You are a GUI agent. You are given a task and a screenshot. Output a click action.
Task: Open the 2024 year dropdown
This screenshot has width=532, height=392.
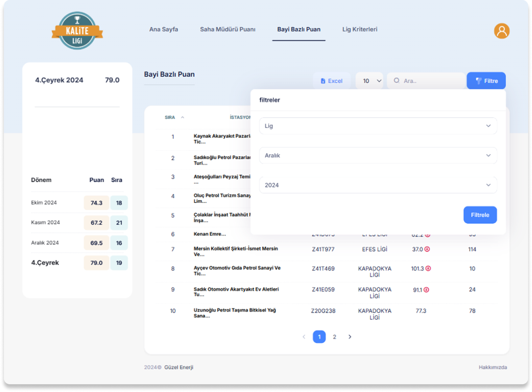pyautogui.click(x=378, y=185)
